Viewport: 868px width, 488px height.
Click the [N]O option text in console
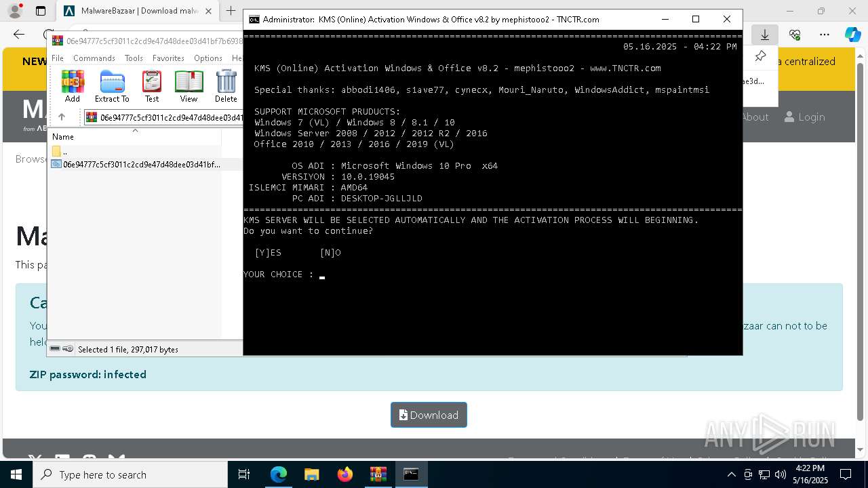coord(330,253)
